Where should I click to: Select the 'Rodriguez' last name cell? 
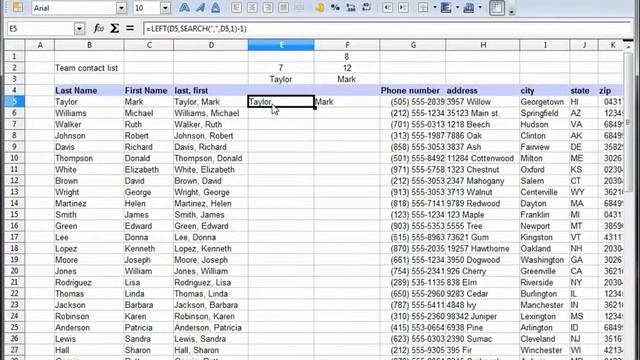click(89, 282)
